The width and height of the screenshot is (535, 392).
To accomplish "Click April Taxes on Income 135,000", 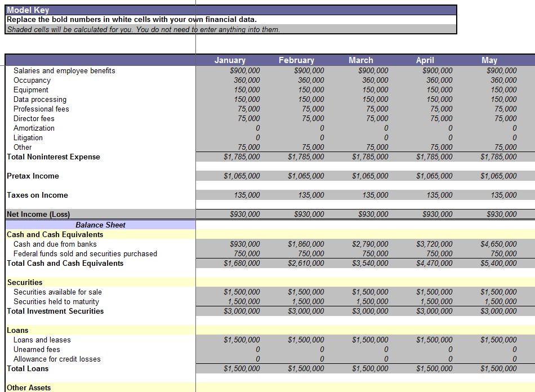I will click(439, 195).
